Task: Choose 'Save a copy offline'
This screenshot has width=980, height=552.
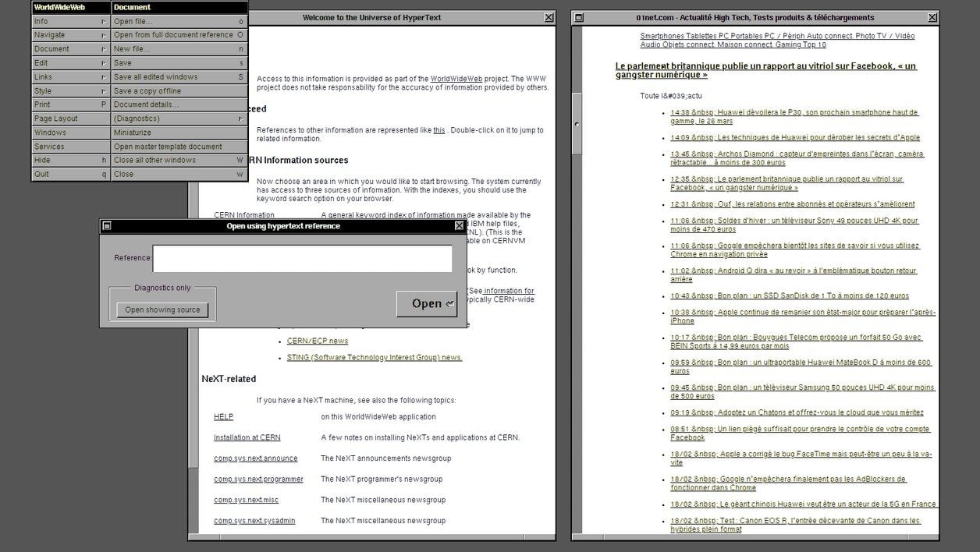Action: 179,91
